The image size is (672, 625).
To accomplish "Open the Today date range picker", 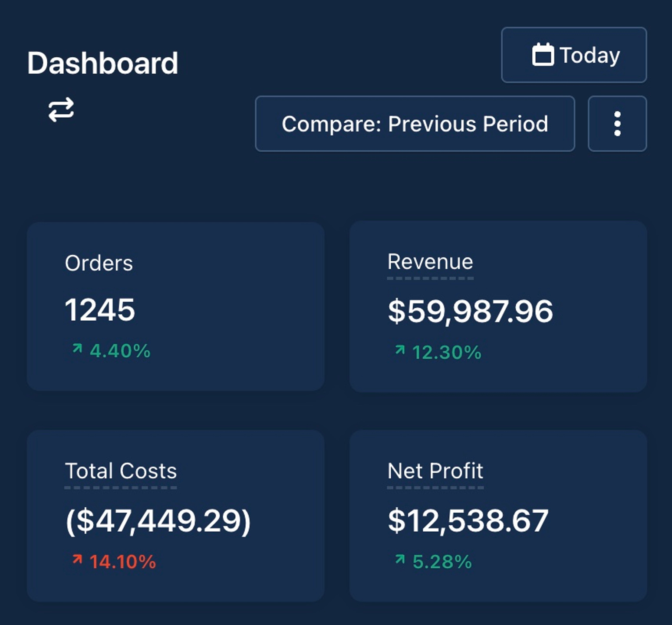I will click(574, 55).
